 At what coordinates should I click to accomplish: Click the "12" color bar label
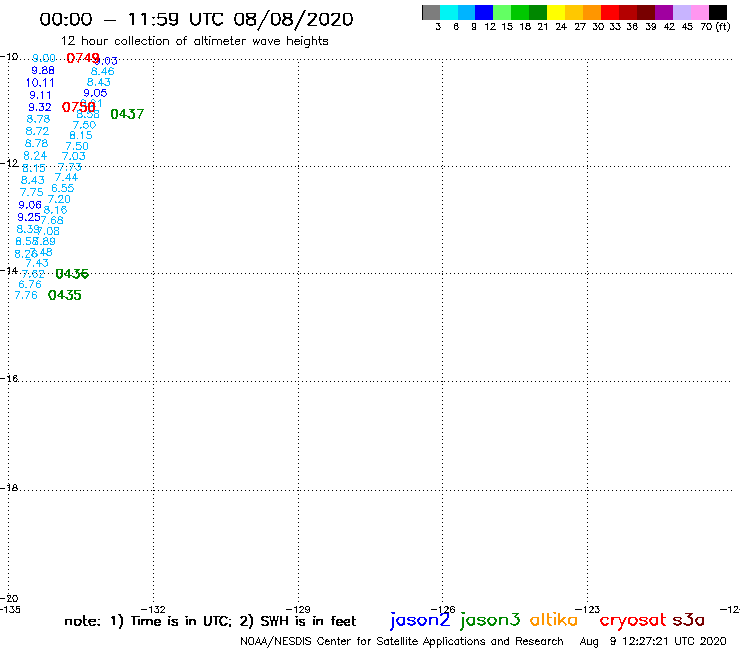coord(490,27)
